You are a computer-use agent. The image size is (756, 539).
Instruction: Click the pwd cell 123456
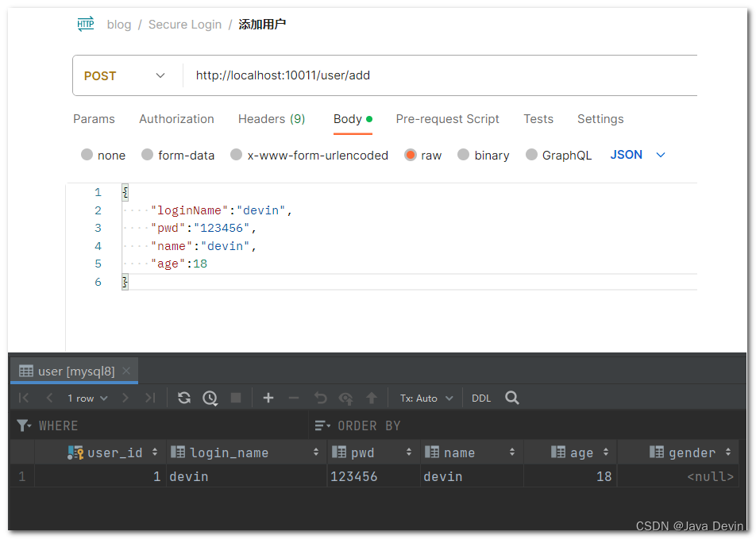click(x=374, y=476)
